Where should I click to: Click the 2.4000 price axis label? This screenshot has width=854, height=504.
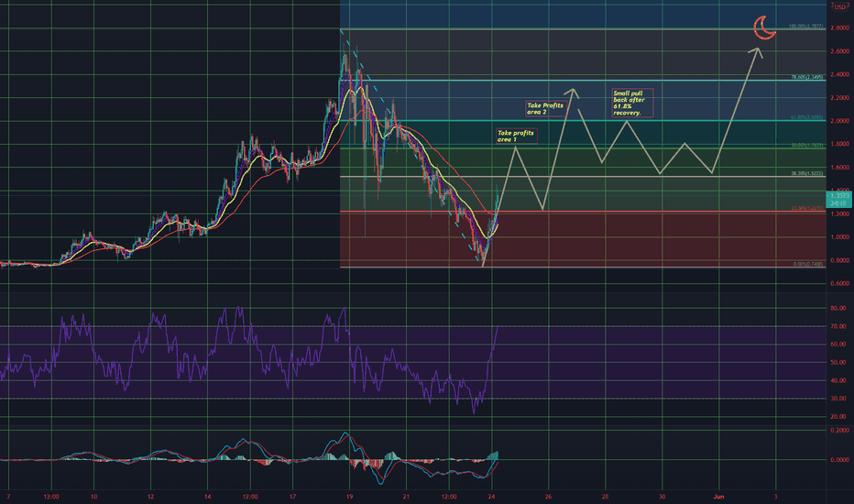(x=840, y=74)
